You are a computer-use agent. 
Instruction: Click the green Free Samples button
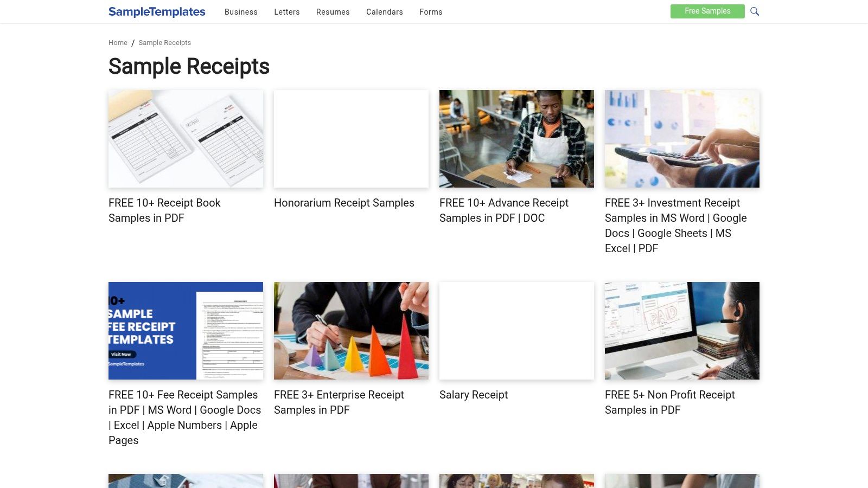[x=707, y=11]
